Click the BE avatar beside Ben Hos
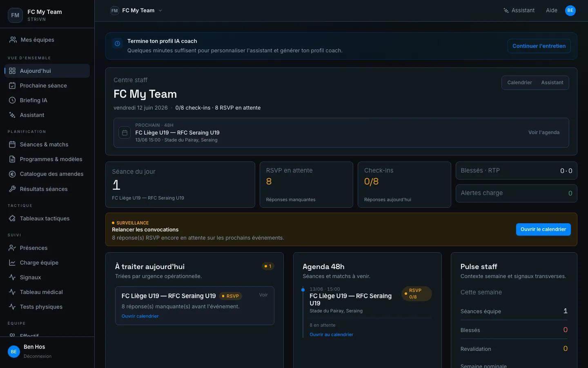Screen dimensions: 588x368 tap(14, 352)
